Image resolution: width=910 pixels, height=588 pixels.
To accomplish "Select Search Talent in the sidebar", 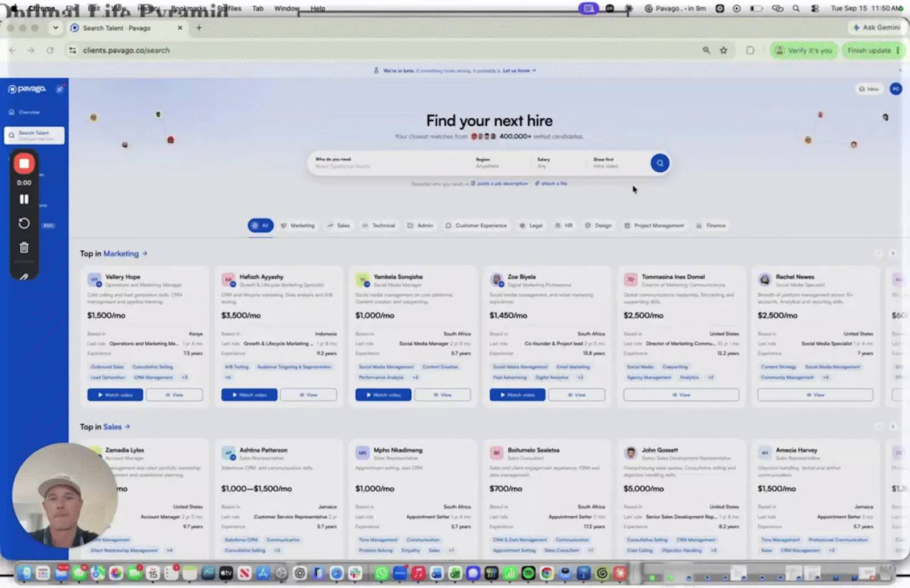I will (34, 135).
